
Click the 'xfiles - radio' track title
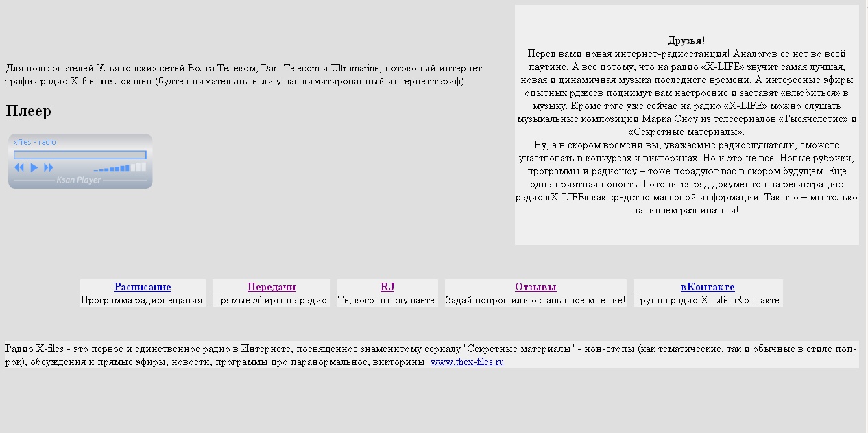35,142
